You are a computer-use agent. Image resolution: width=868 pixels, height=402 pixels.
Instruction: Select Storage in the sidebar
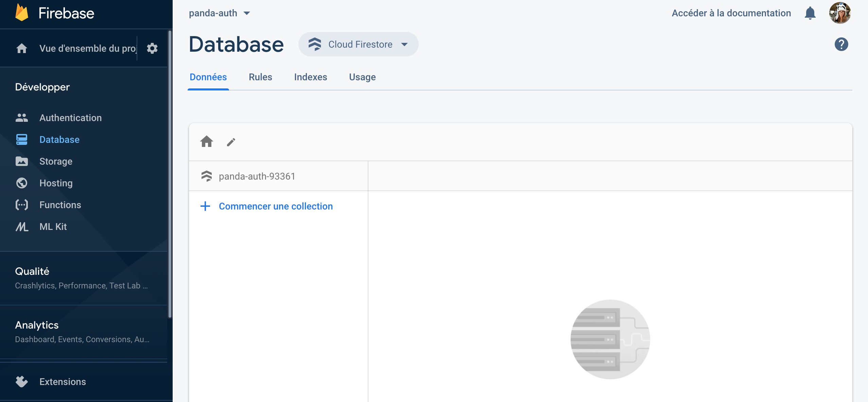(x=56, y=161)
